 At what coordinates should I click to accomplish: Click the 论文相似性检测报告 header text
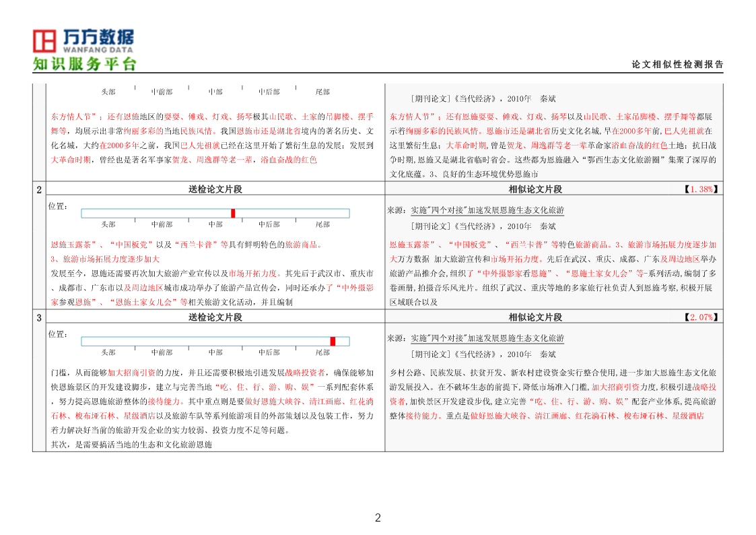[x=677, y=65]
